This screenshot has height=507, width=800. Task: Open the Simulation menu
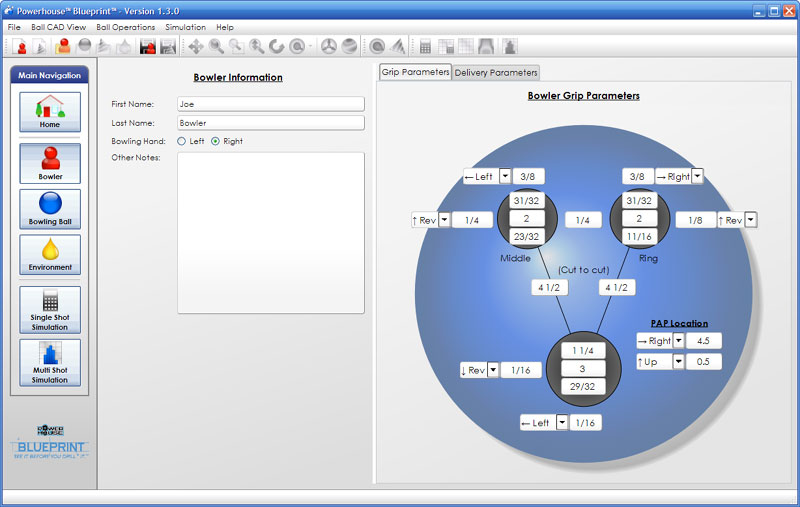coord(185,27)
